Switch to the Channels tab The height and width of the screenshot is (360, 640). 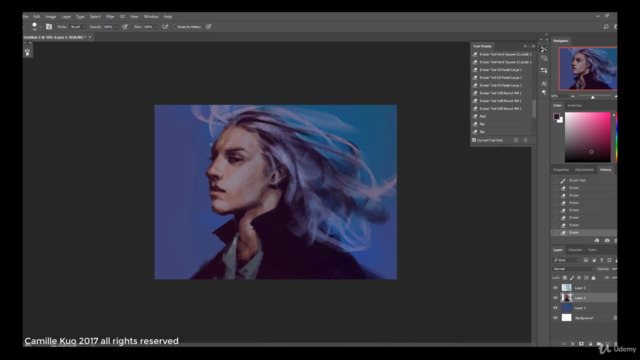(575, 250)
